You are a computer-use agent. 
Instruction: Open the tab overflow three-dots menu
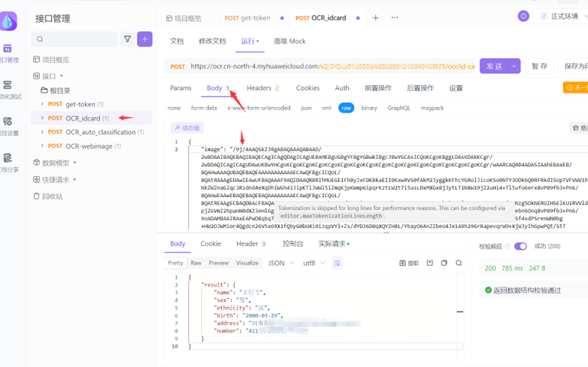[394, 18]
